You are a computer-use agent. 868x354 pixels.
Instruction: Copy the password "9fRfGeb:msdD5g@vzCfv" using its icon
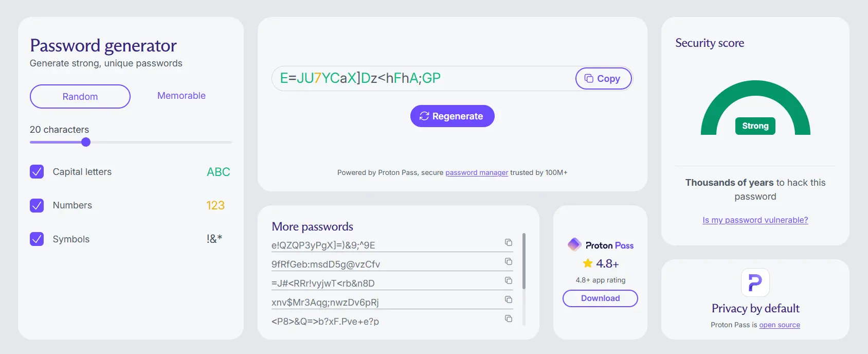pos(509,261)
